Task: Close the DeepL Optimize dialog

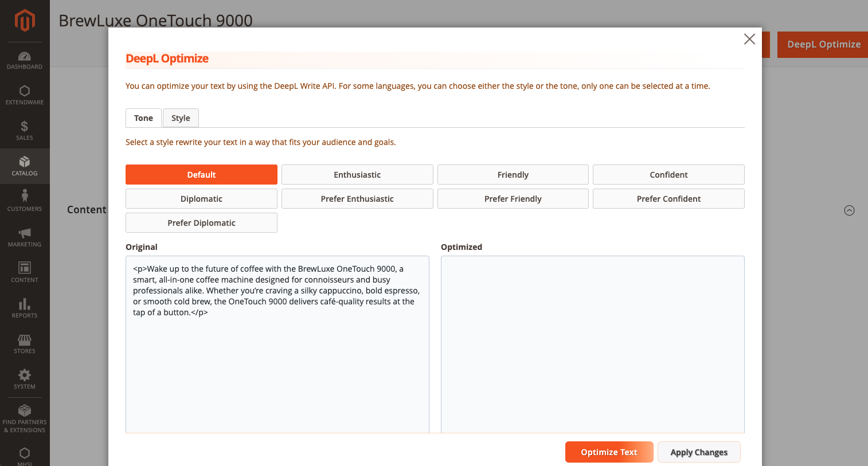Action: click(749, 39)
